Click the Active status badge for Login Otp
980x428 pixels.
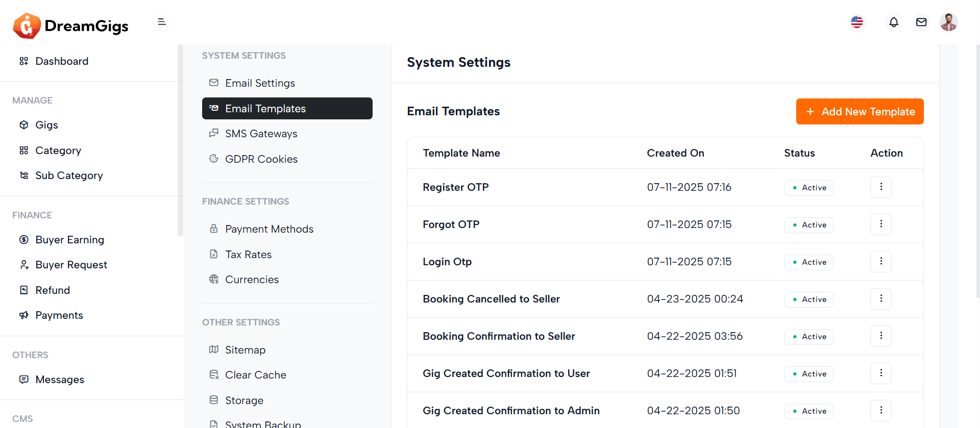click(x=808, y=262)
